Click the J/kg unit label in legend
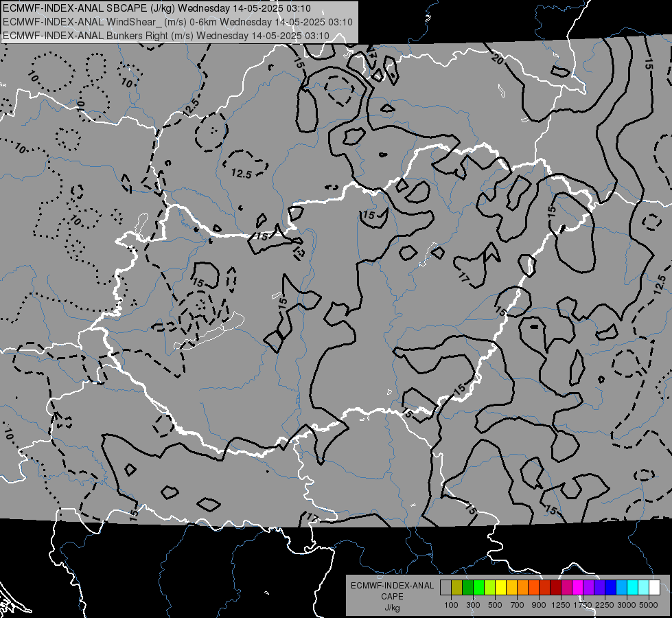The image size is (672, 618). [x=392, y=608]
